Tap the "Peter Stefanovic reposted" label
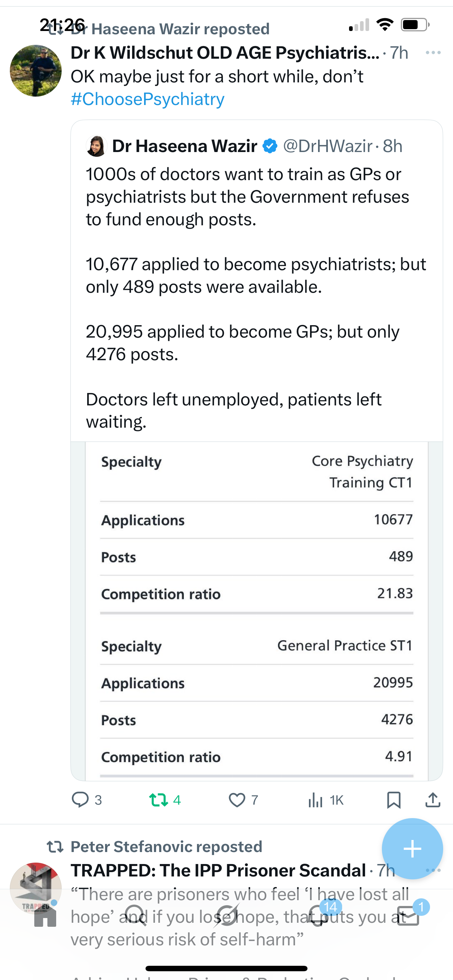453x980 pixels. point(166,847)
